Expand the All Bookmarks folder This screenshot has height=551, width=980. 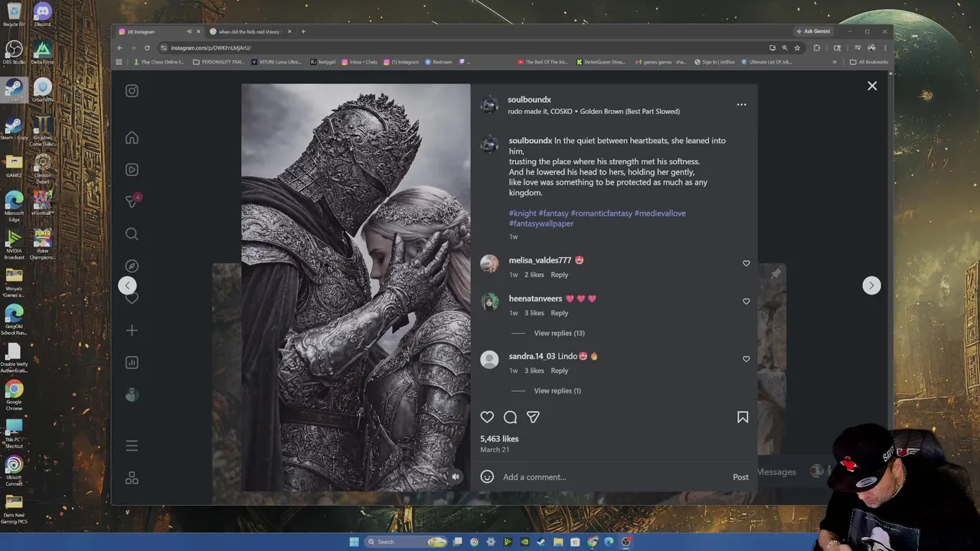(869, 62)
